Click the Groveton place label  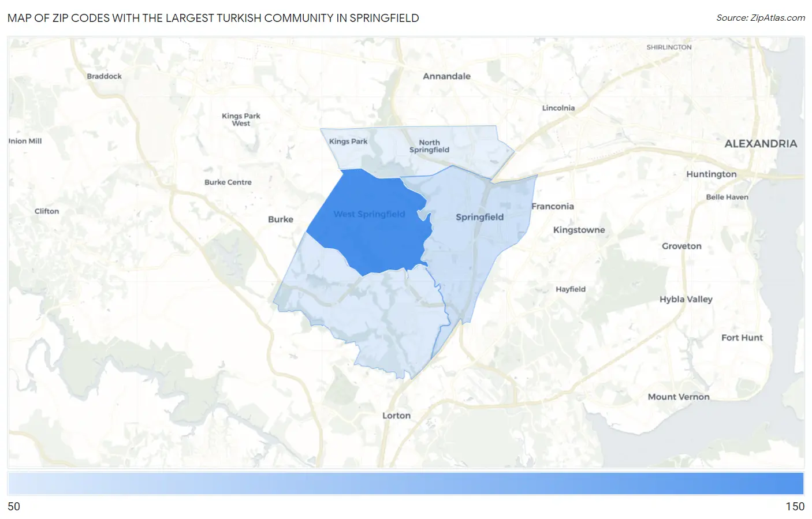(681, 246)
